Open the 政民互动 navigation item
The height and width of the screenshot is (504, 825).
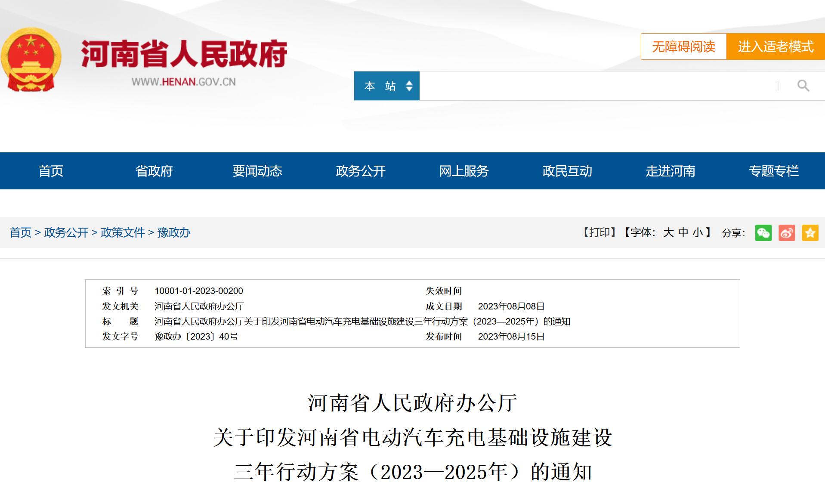coord(567,171)
